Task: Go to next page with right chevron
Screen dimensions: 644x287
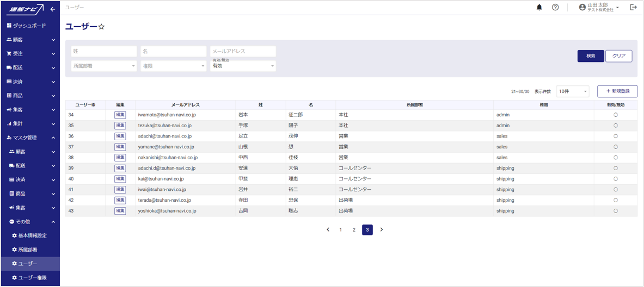Action: tap(382, 230)
